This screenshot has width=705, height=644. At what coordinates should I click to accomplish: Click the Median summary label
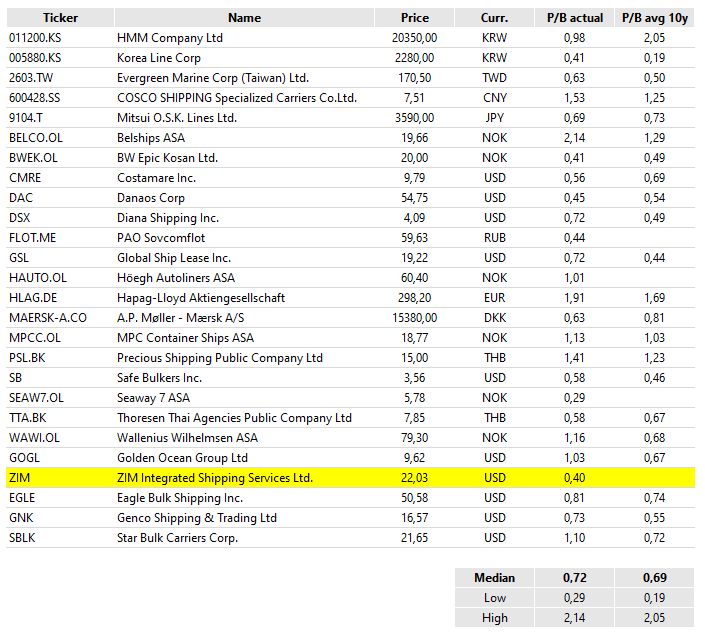[495, 578]
